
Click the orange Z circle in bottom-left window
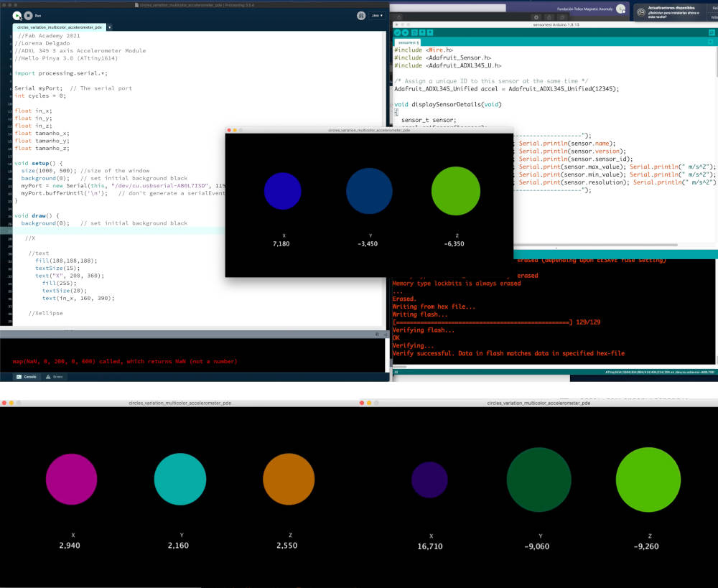[289, 479]
